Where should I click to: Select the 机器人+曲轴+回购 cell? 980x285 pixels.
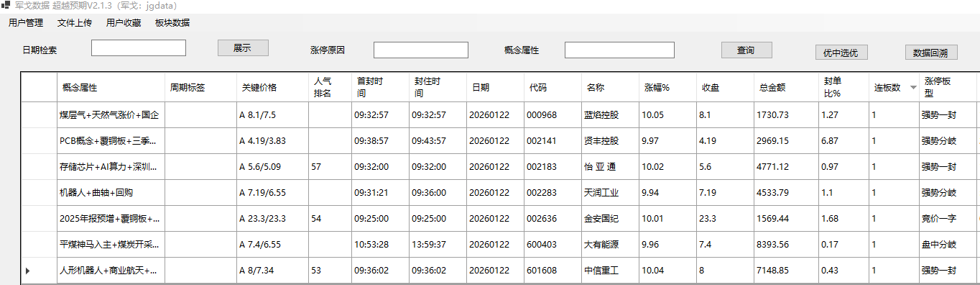[x=111, y=192]
